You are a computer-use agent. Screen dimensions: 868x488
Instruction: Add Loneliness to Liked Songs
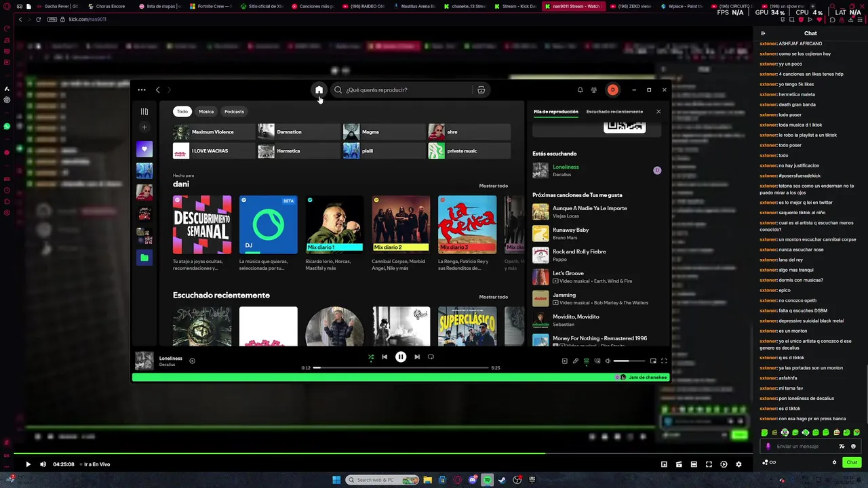click(192, 361)
